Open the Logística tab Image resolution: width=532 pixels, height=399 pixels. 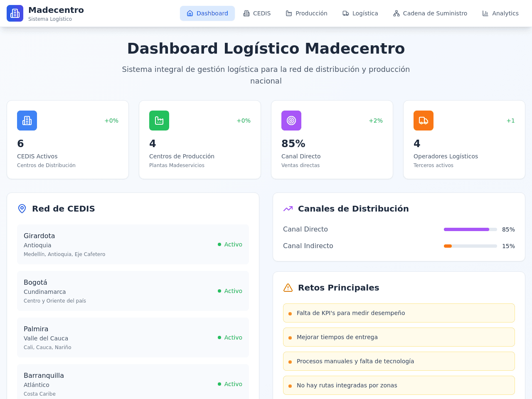(x=360, y=13)
